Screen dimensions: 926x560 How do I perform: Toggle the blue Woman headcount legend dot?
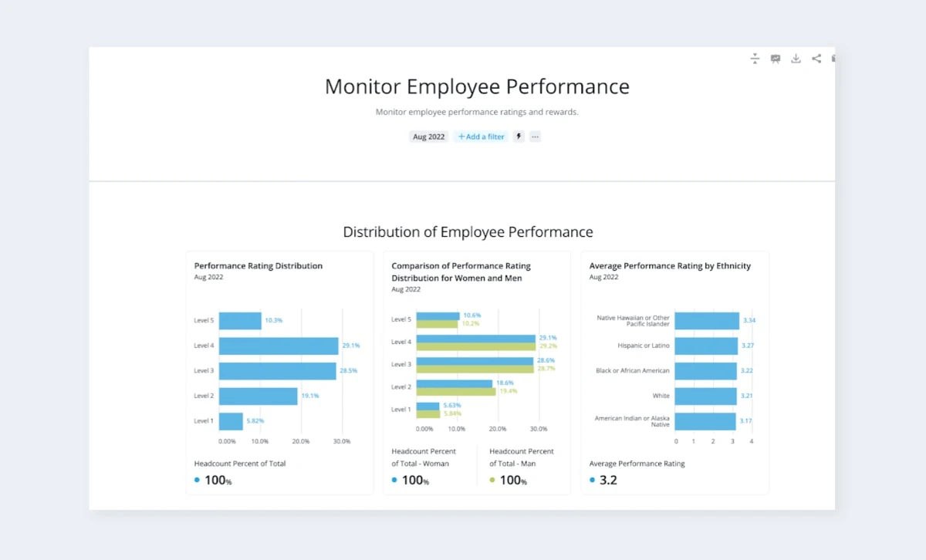(x=394, y=480)
